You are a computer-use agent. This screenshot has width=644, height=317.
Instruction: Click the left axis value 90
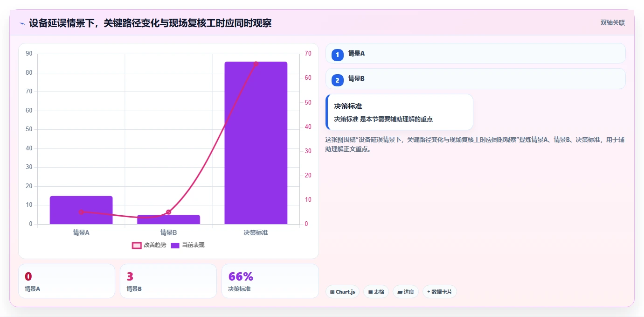[29, 54]
